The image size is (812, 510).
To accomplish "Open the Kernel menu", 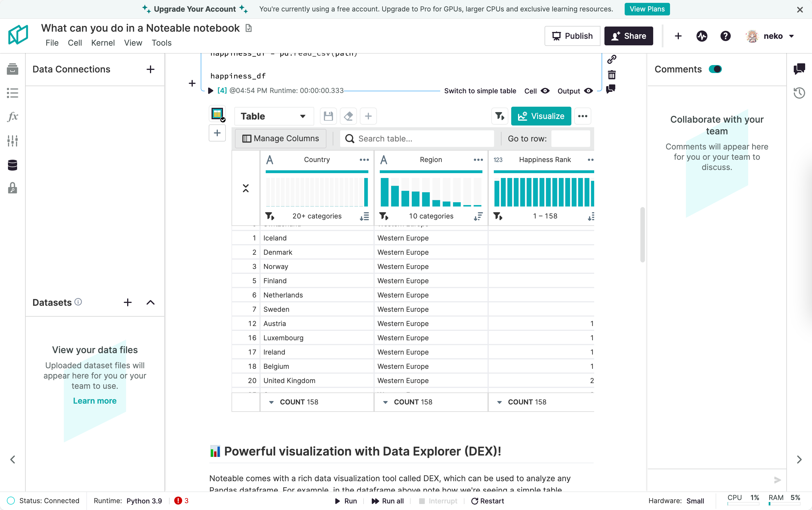I will tap(103, 43).
